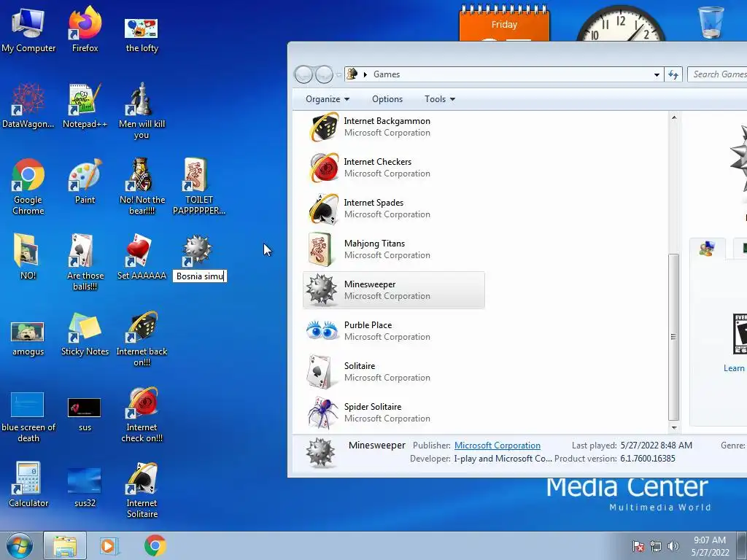Select sus32 desktop file
This screenshot has width=747, height=560.
[85, 486]
